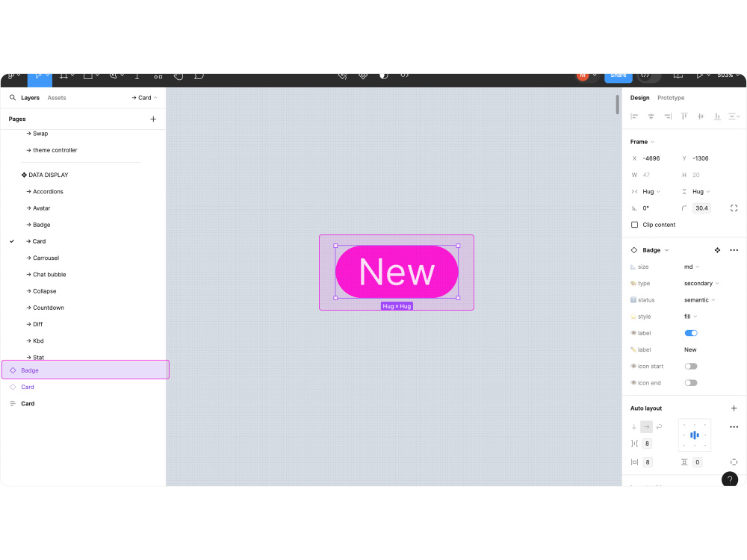Align vertical centers icon
Viewport: 747px width, 560px height.
click(x=701, y=116)
